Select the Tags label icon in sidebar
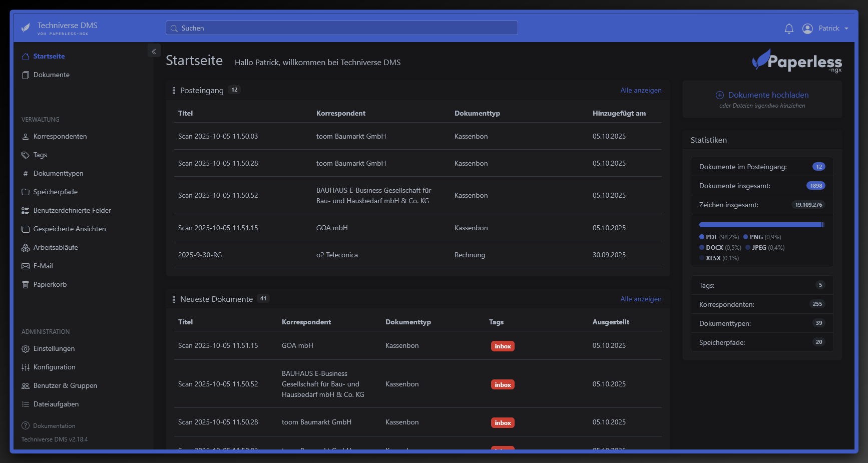This screenshot has width=868, height=463. (25, 155)
